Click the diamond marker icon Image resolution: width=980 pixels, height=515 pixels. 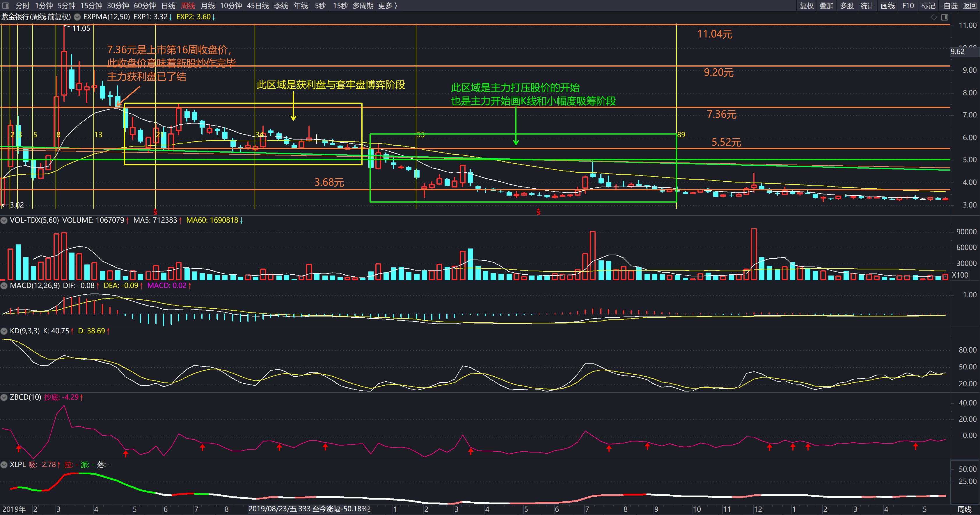[933, 17]
